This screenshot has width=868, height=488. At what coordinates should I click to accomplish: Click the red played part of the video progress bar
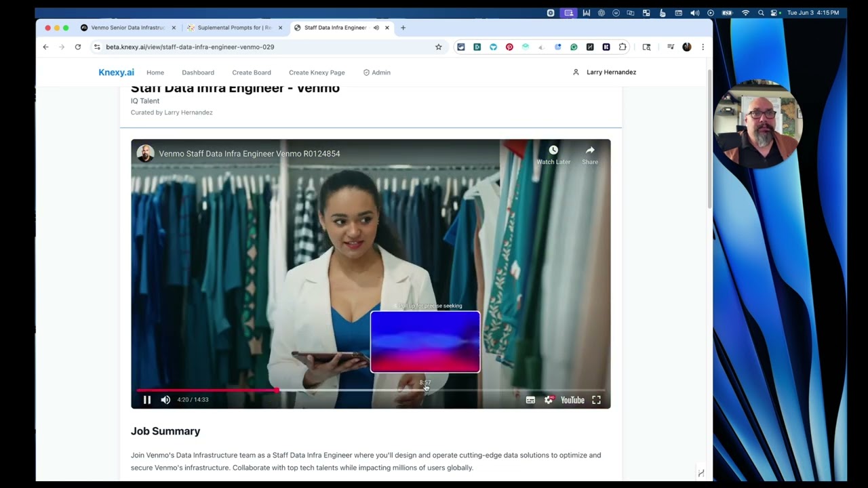click(207, 390)
